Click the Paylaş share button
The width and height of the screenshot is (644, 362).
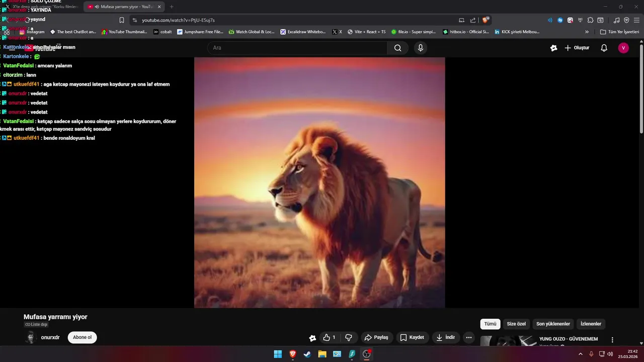click(376, 337)
